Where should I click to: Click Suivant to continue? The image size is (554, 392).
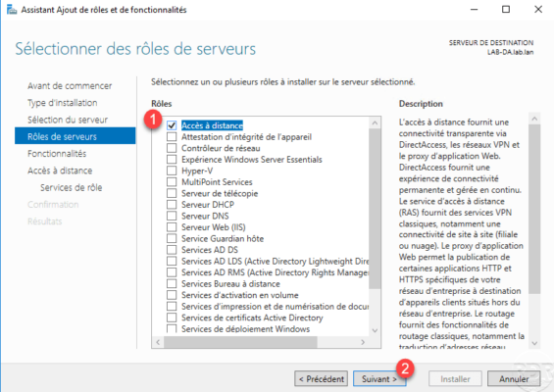point(379,379)
